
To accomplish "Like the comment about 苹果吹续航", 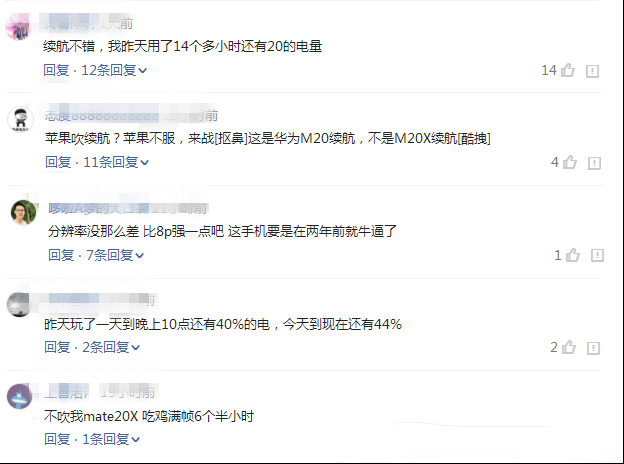I will 570,162.
